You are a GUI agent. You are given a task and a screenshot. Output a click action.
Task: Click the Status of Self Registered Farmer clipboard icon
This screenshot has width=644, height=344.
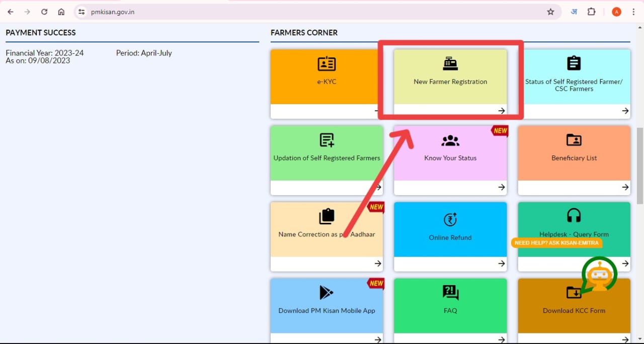click(574, 63)
